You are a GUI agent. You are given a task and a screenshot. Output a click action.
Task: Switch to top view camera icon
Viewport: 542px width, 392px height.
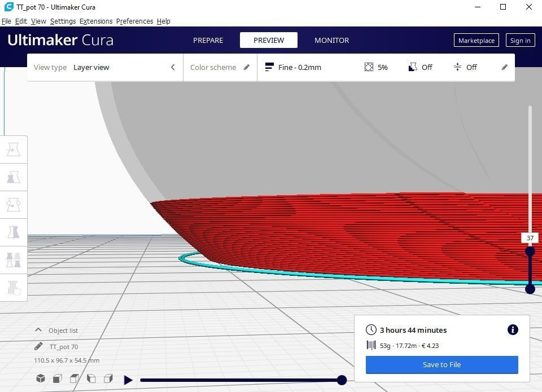point(75,378)
